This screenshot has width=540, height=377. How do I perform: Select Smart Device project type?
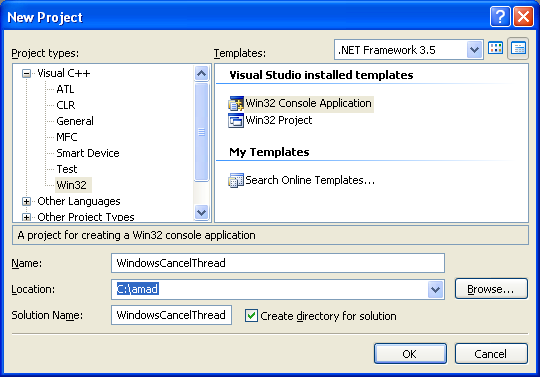coord(88,153)
